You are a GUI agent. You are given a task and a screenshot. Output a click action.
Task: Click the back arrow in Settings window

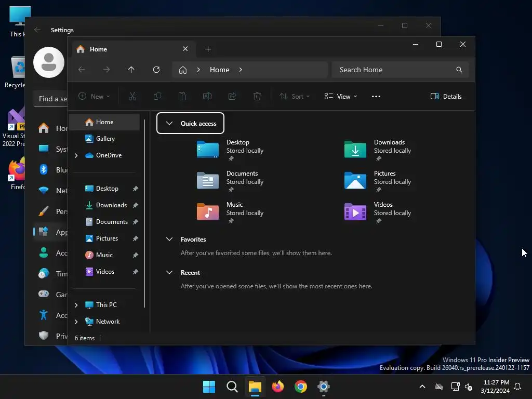(x=37, y=30)
